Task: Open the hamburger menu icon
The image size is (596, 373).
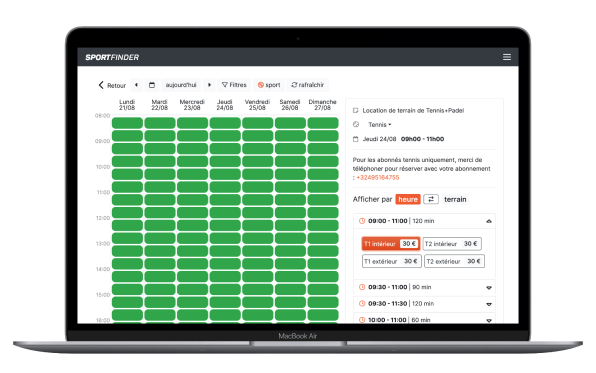Action: coord(507,57)
